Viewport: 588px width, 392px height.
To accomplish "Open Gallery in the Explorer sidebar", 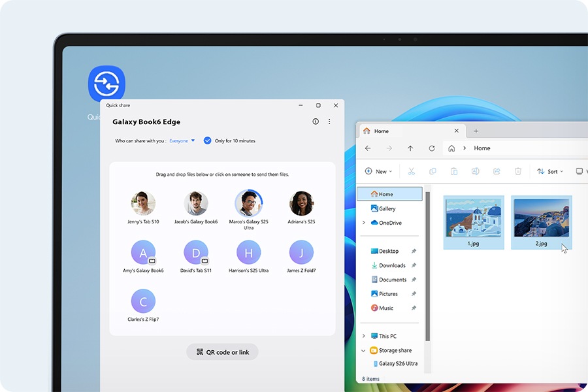I will click(x=383, y=208).
